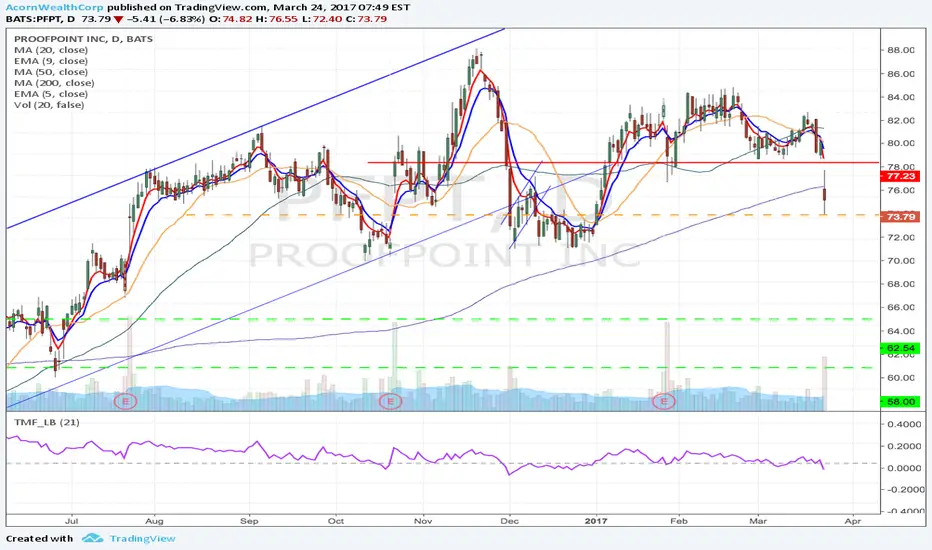Open the AcornWealthCorp author link

pyautogui.click(x=55, y=8)
